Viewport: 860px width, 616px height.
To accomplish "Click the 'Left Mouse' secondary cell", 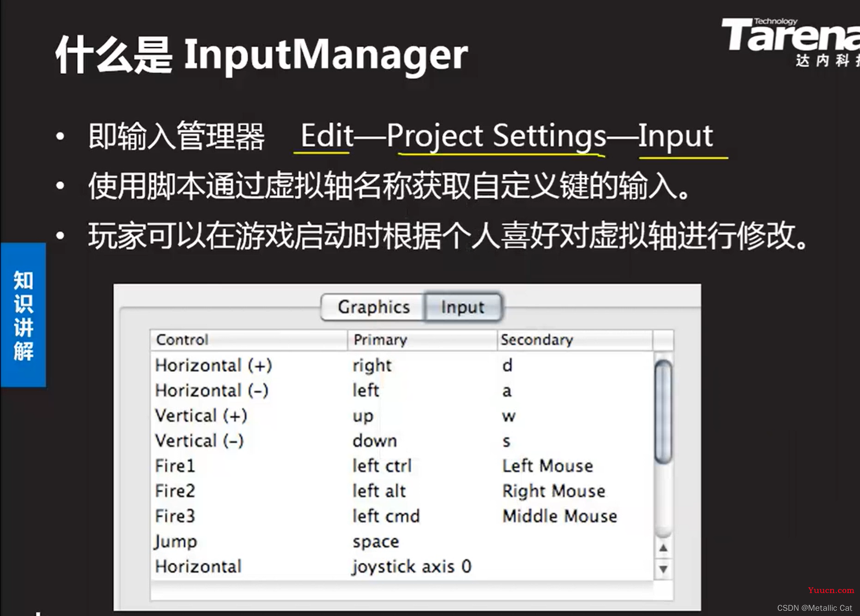I will pos(548,466).
